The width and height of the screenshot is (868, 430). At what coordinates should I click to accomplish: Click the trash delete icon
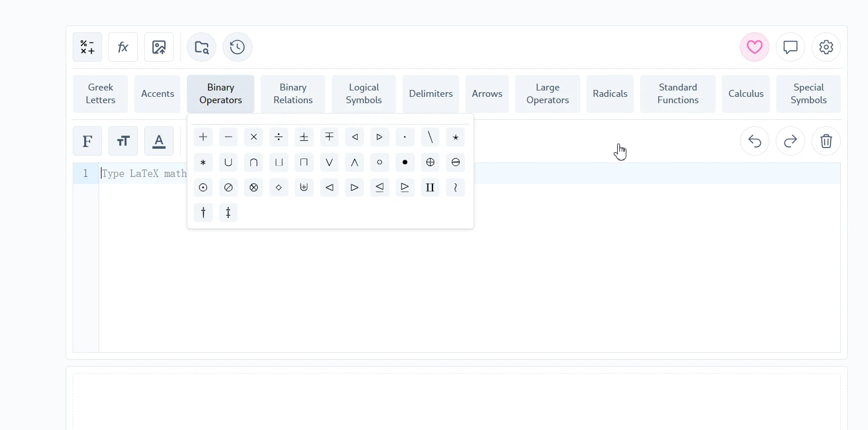click(826, 141)
